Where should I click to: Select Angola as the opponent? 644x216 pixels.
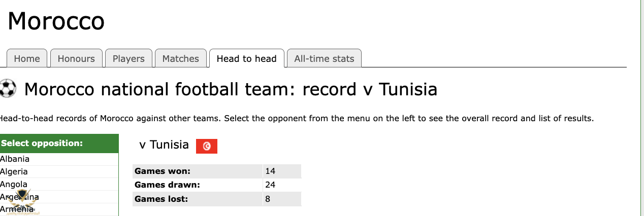(x=59, y=185)
